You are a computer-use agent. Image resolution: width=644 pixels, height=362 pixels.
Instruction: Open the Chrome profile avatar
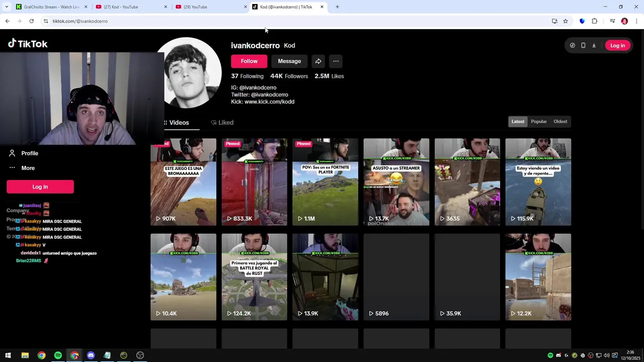point(624,21)
